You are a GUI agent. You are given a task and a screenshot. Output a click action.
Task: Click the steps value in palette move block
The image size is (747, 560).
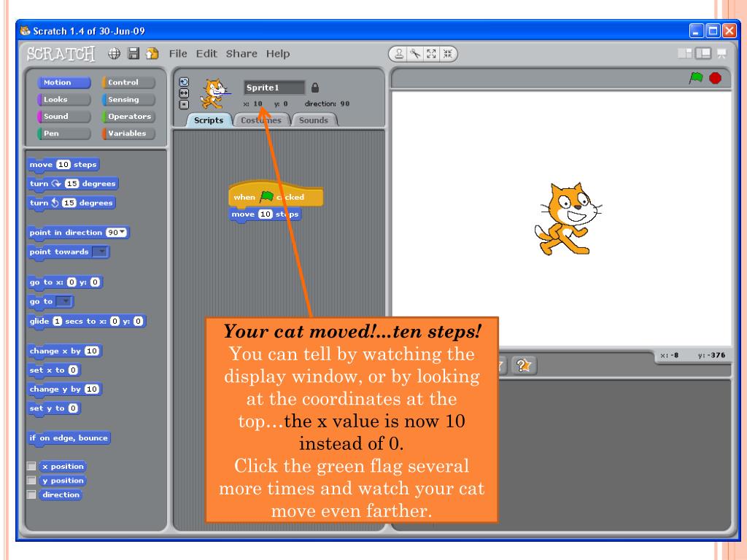[63, 164]
